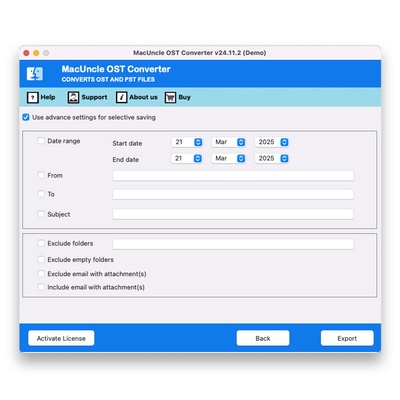Enable the To filter checkbox
Screen dimensions: 400x400
(41, 194)
